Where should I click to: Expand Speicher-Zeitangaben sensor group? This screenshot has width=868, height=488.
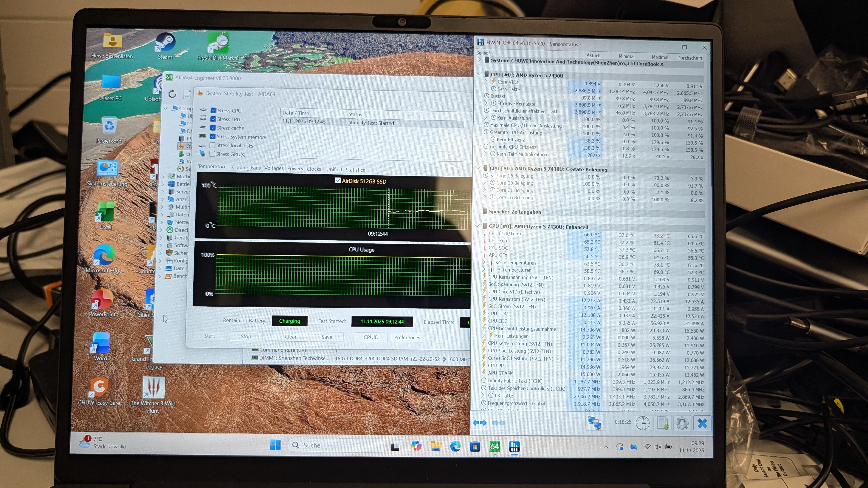477,212
